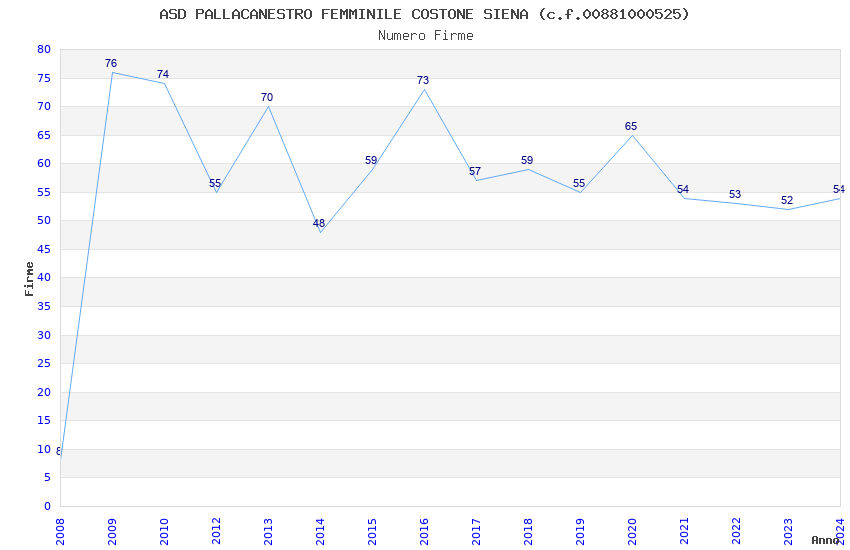The width and height of the screenshot is (850, 550).
Task: Click the y-axis tick label 25
Action: click(x=44, y=363)
